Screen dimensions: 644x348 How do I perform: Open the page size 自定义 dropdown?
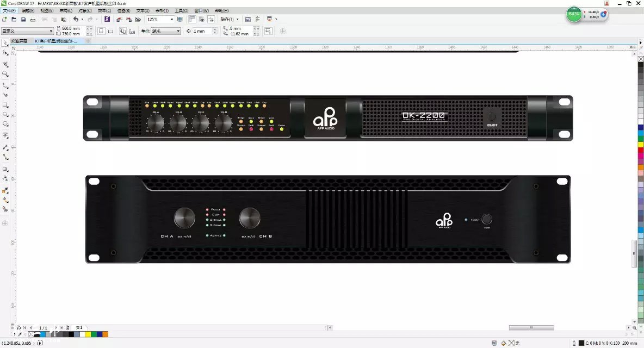point(51,31)
